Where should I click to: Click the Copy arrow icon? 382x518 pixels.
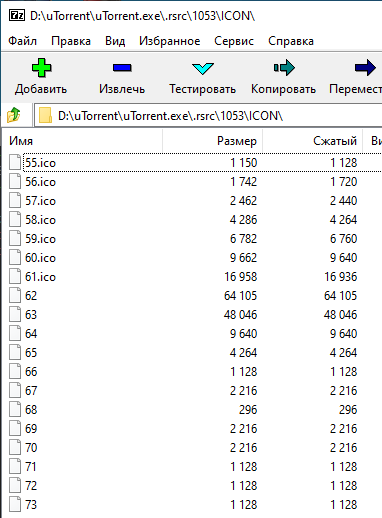[x=284, y=68]
